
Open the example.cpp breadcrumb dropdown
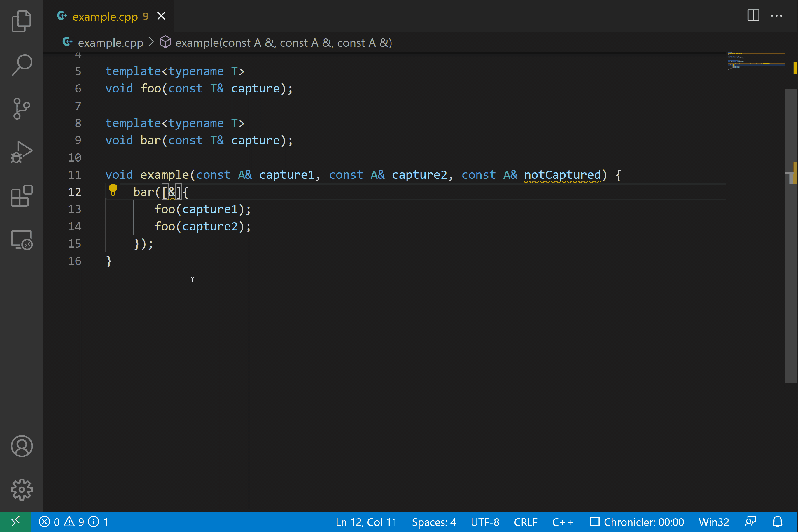click(111, 42)
